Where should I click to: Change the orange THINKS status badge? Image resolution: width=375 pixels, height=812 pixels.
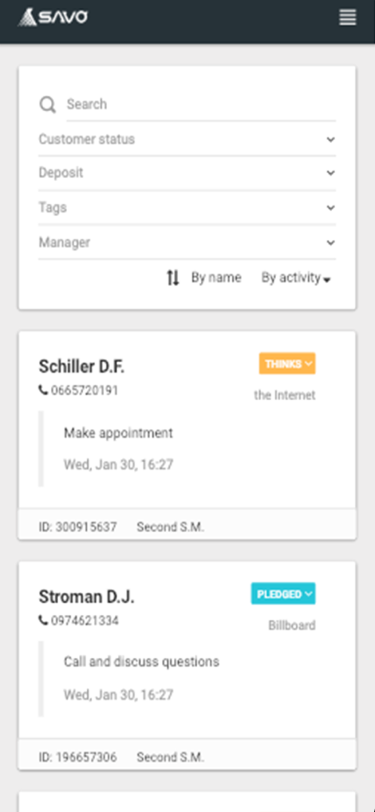tap(287, 364)
